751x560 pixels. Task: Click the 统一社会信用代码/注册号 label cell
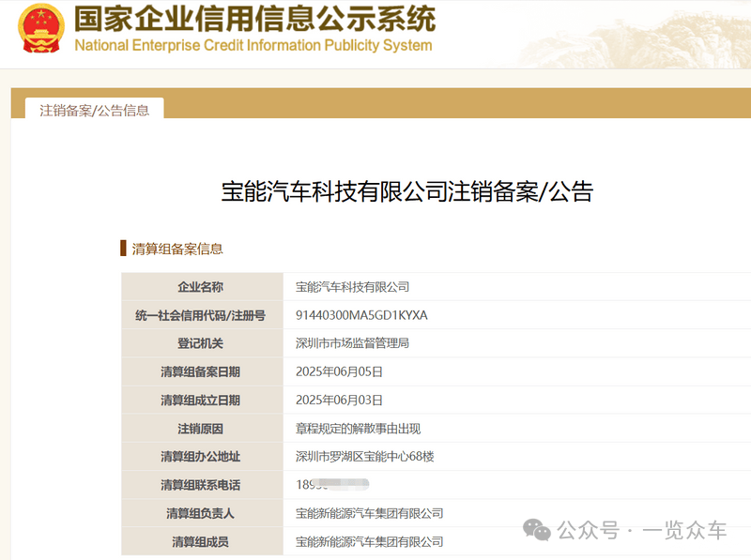coord(202,315)
